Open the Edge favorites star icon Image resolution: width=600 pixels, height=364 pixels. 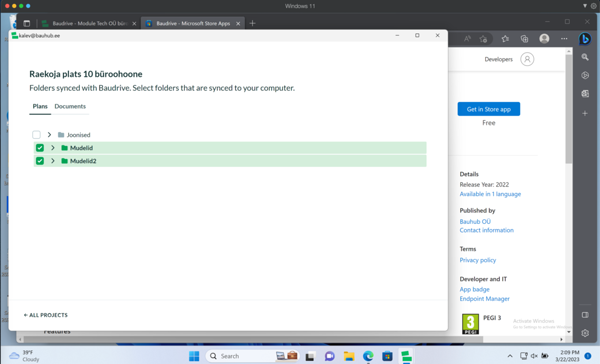(x=505, y=39)
